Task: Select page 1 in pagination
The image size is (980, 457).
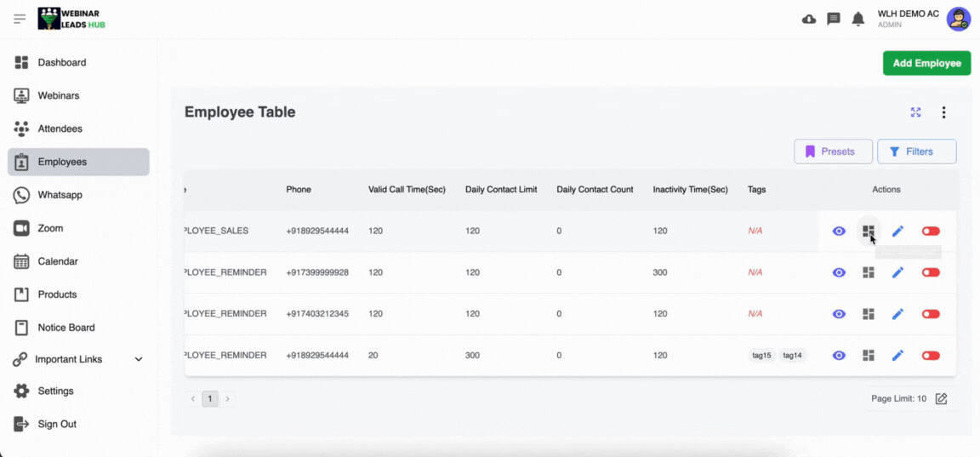Action: click(x=210, y=398)
